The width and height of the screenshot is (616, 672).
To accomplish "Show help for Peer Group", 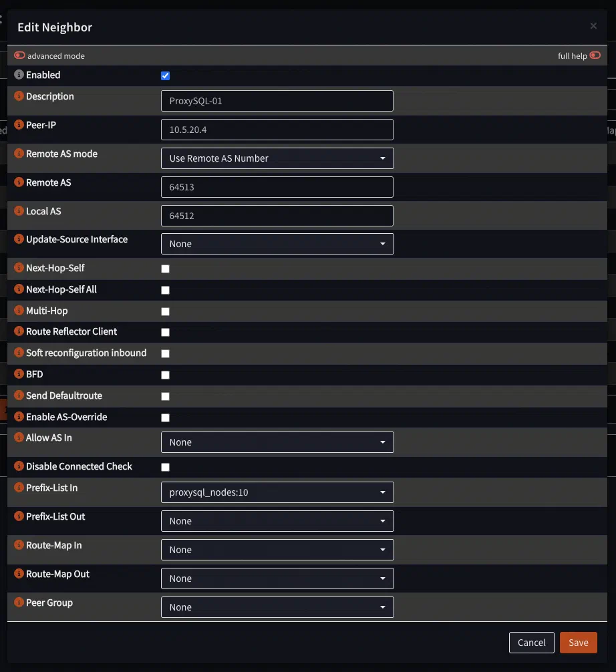I will coord(19,603).
